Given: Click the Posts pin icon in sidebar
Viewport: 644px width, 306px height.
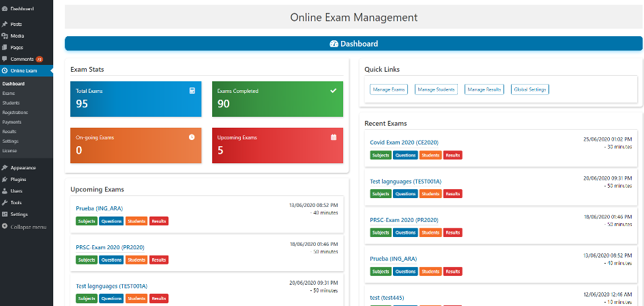Looking at the screenshot, I should click(x=5, y=24).
